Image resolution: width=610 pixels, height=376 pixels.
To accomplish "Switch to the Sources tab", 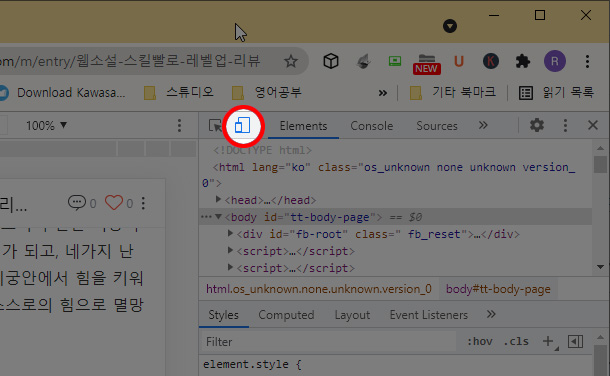I will (436, 126).
